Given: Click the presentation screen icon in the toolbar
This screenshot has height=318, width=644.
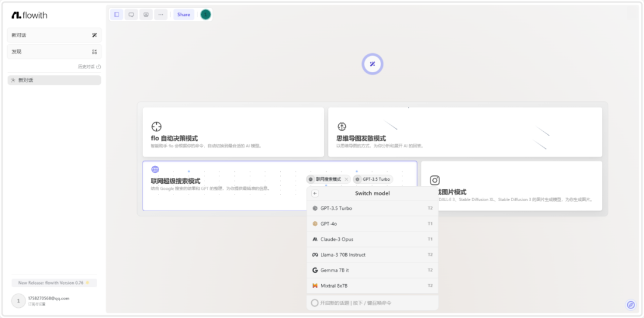Looking at the screenshot, I should coord(146,14).
